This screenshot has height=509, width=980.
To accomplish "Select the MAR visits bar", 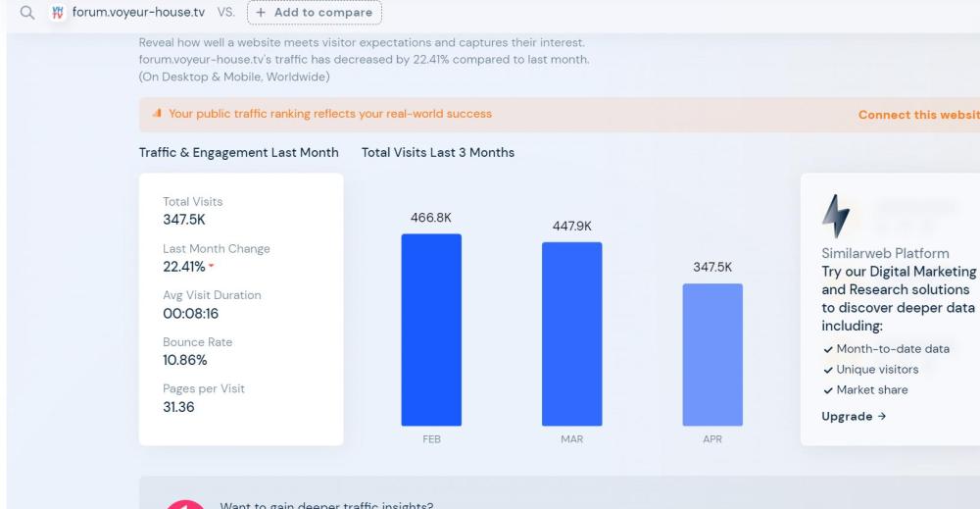I will (x=571, y=333).
